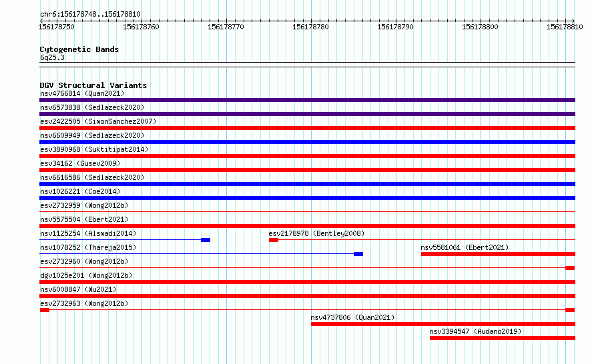Click the red bar under nsv5575504
The width and height of the screenshot is (594, 364).
[x=307, y=226]
